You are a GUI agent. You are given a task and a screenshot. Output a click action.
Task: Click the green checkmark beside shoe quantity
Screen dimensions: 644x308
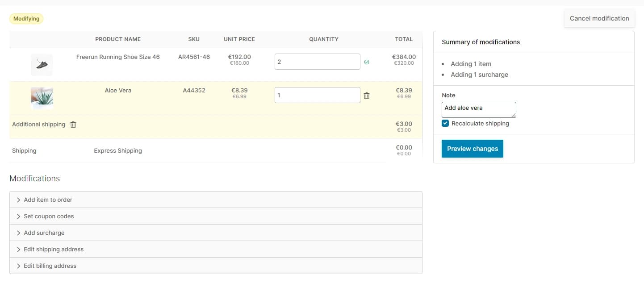367,62
